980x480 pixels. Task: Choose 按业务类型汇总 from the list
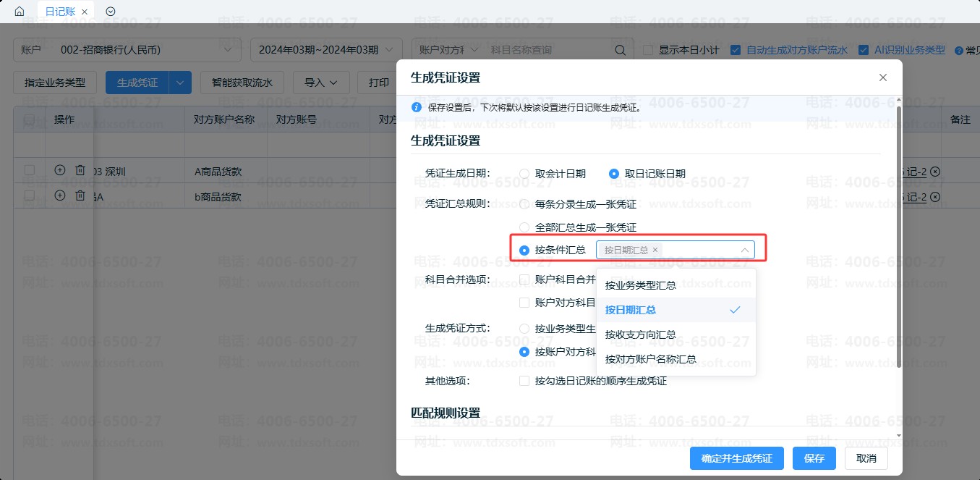tap(641, 285)
